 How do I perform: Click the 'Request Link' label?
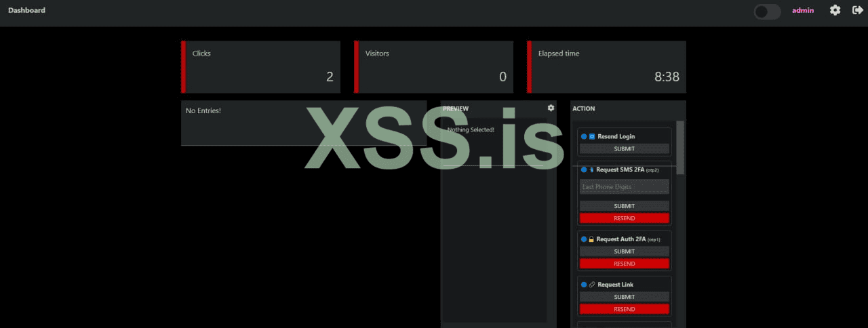615,285
